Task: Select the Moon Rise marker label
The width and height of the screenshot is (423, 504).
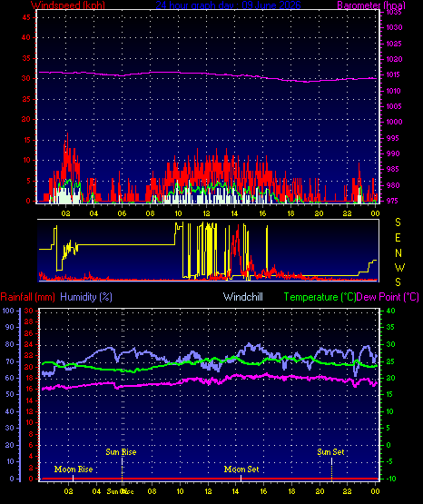Action: [x=74, y=469]
